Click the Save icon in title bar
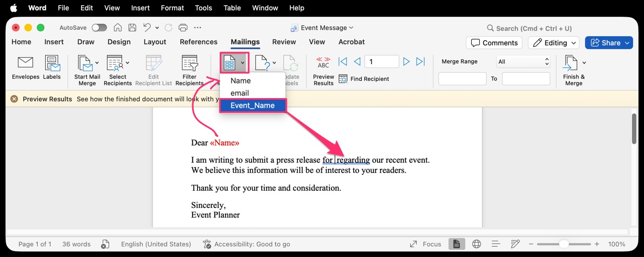 (132, 28)
